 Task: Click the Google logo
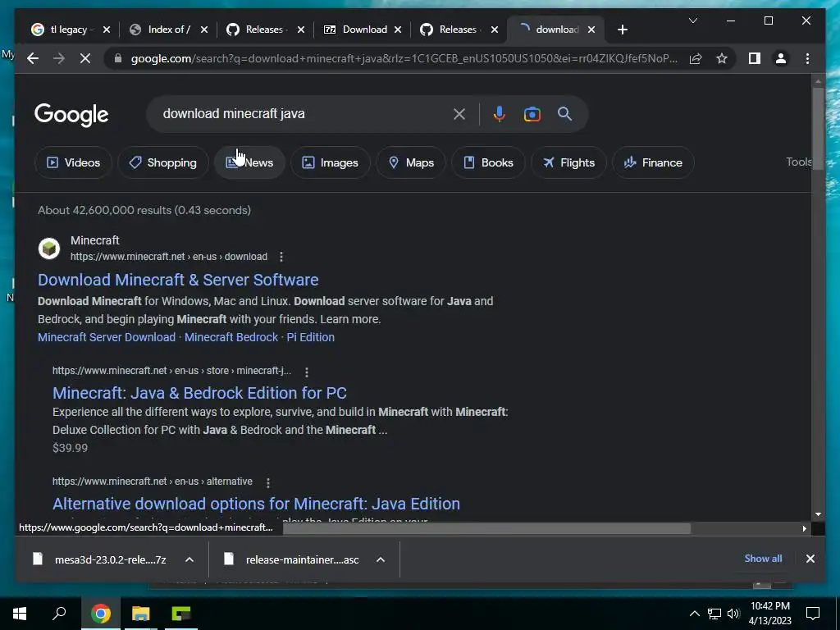point(71,115)
